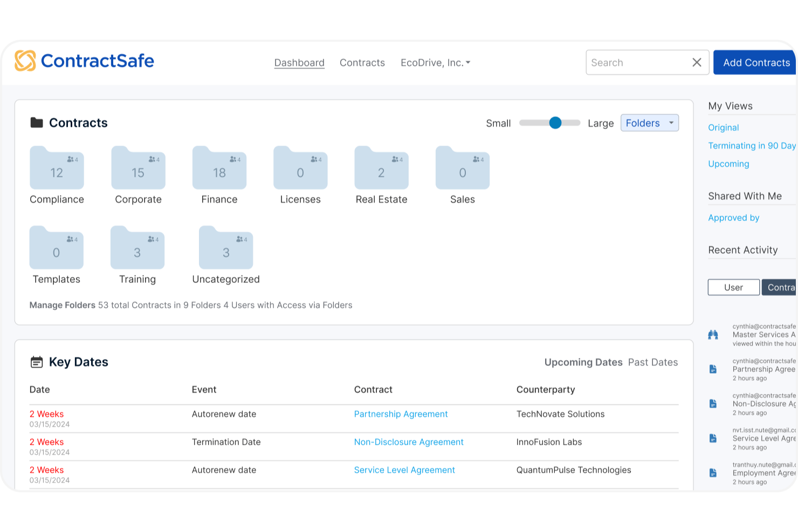The image size is (798, 532).
Task: Open the Upcoming view link
Action: [728, 164]
